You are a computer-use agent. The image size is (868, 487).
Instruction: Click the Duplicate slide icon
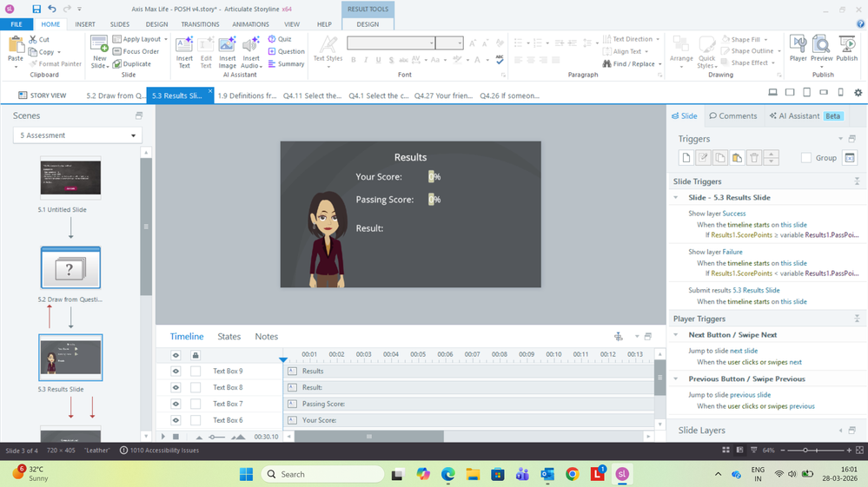pos(118,64)
